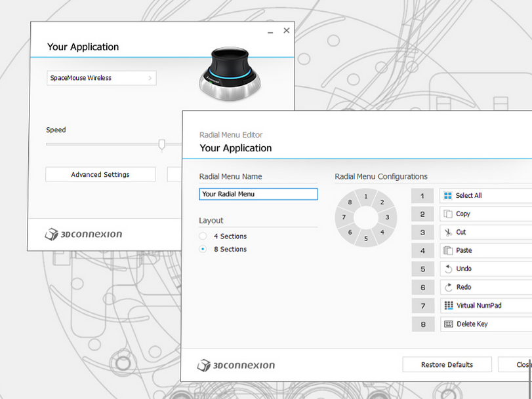Click the Copy command icon
The width and height of the screenshot is (532, 399).
click(448, 214)
